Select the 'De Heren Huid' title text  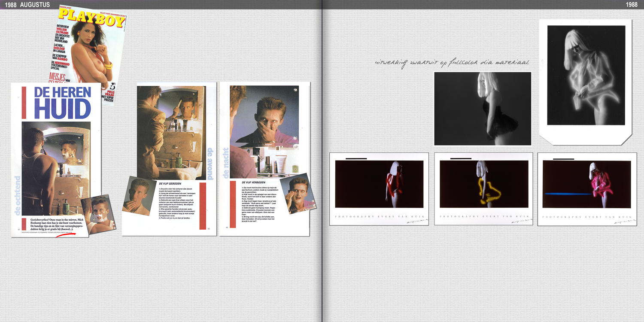coord(63,103)
